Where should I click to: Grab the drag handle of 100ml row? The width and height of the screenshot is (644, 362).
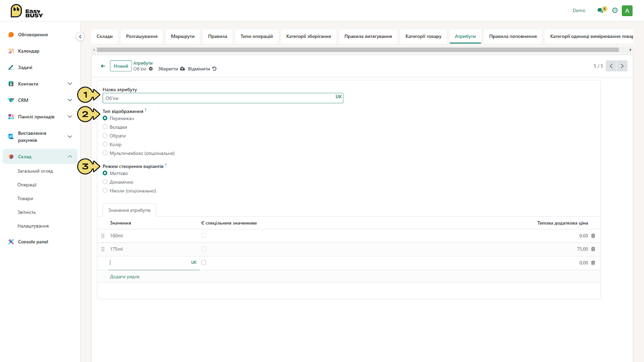point(103,236)
